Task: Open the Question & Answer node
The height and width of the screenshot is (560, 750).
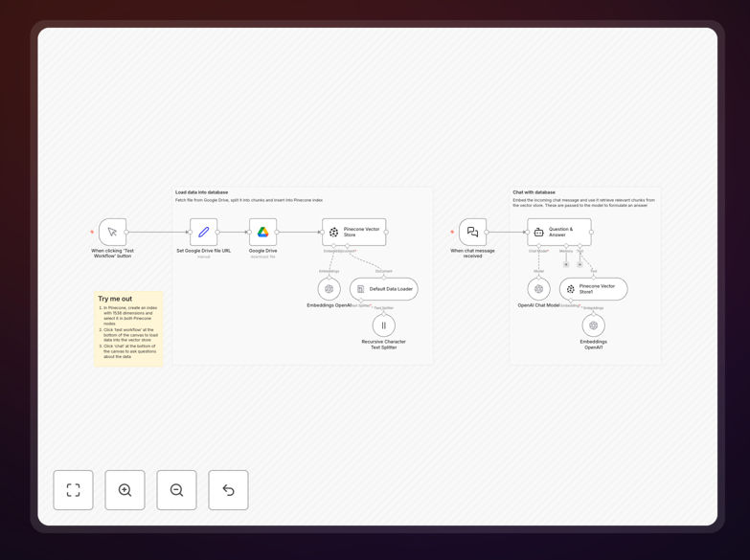Action: (x=559, y=232)
